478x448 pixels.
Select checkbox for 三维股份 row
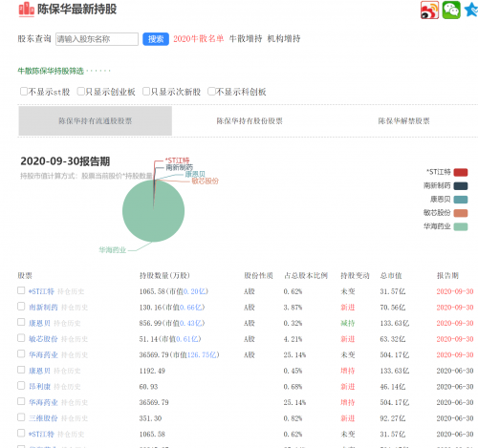21,417
